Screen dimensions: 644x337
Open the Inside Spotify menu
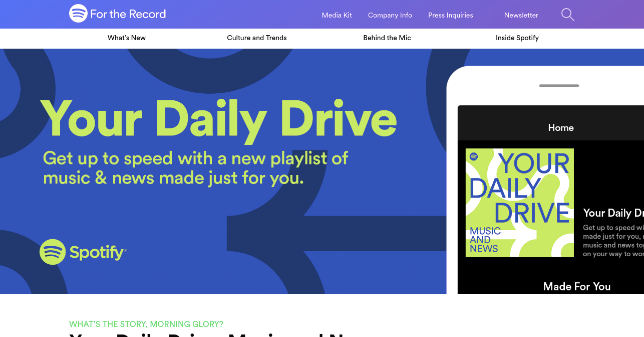coord(517,38)
